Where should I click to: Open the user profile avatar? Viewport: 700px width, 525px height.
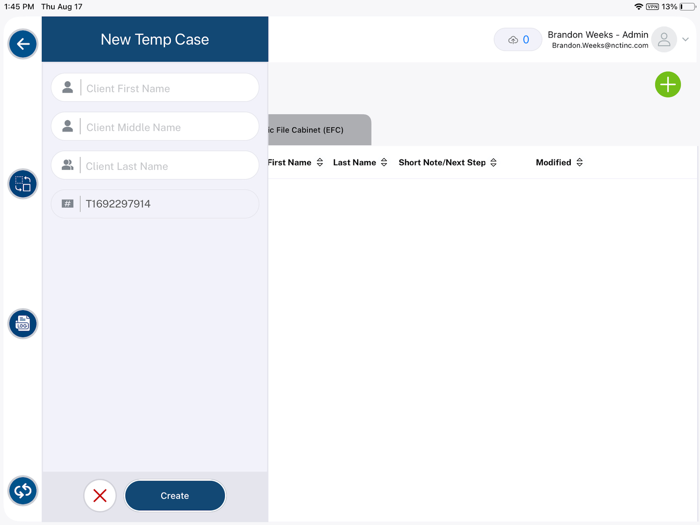(664, 40)
